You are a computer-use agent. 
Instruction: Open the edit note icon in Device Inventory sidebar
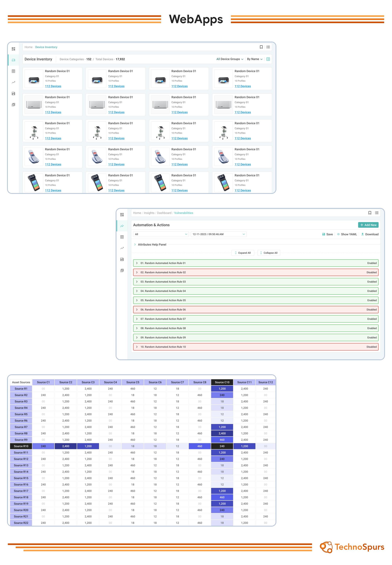14,105
